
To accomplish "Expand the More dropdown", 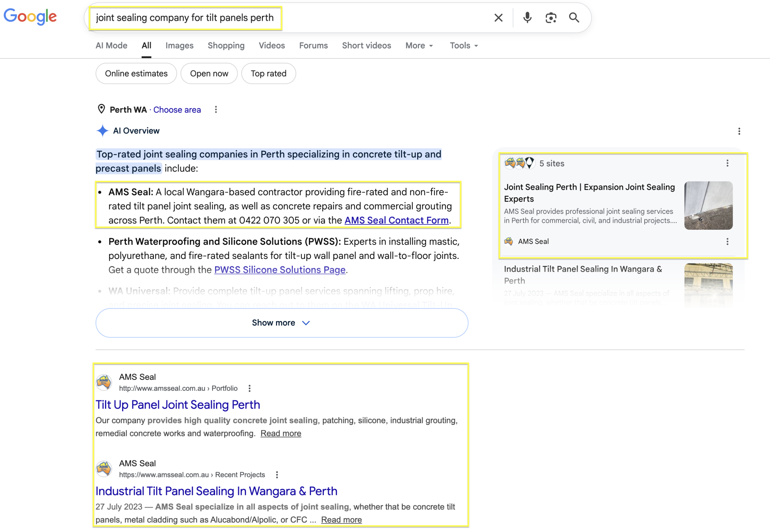I will [419, 45].
